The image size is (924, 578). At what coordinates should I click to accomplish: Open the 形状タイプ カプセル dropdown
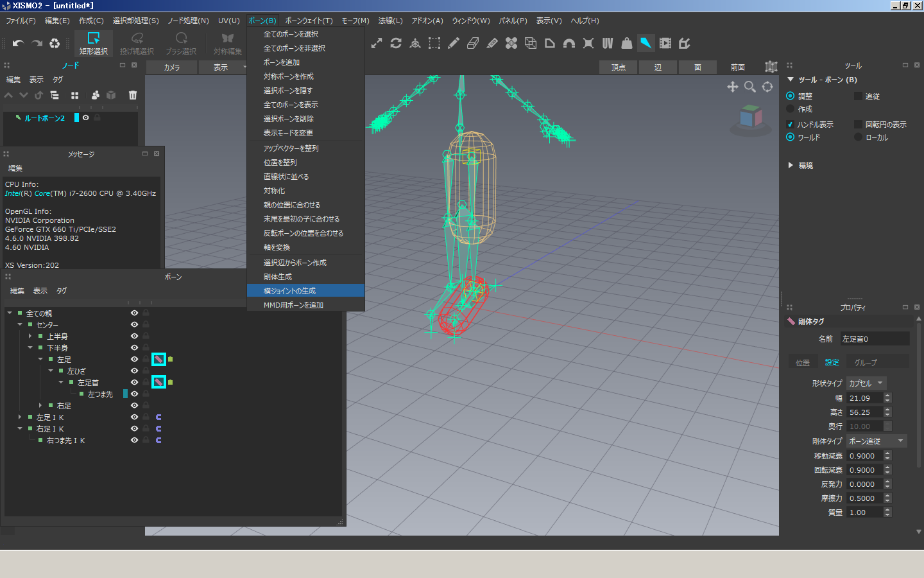(x=866, y=383)
